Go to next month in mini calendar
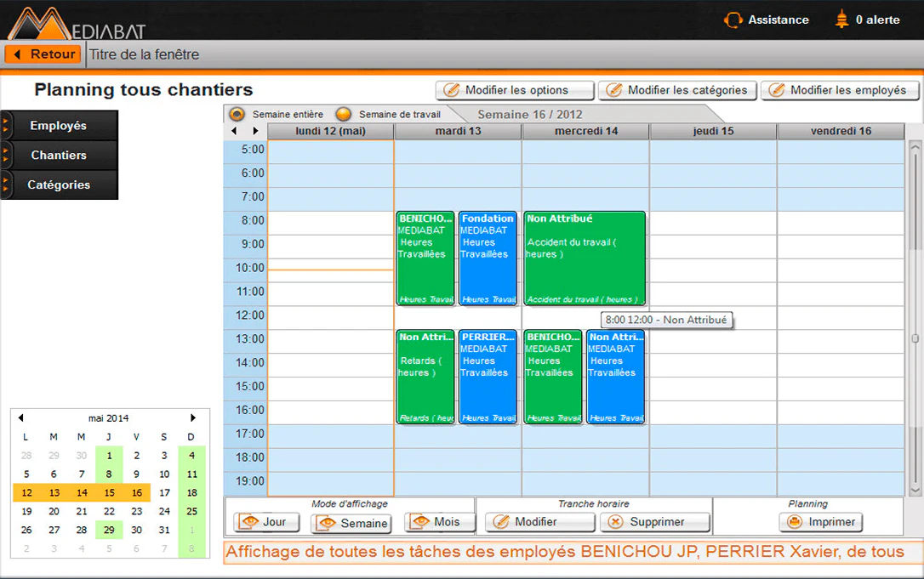Viewport: 924px width, 579px height. tap(192, 417)
